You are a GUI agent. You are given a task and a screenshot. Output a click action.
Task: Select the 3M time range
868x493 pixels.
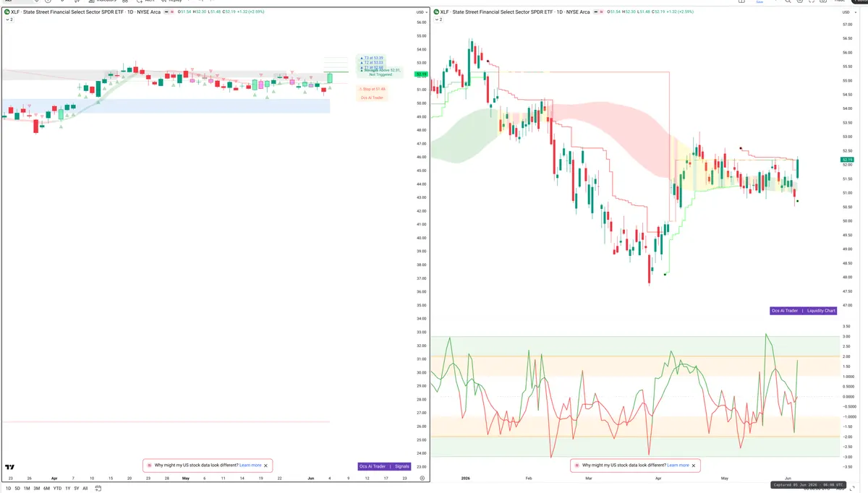click(37, 489)
